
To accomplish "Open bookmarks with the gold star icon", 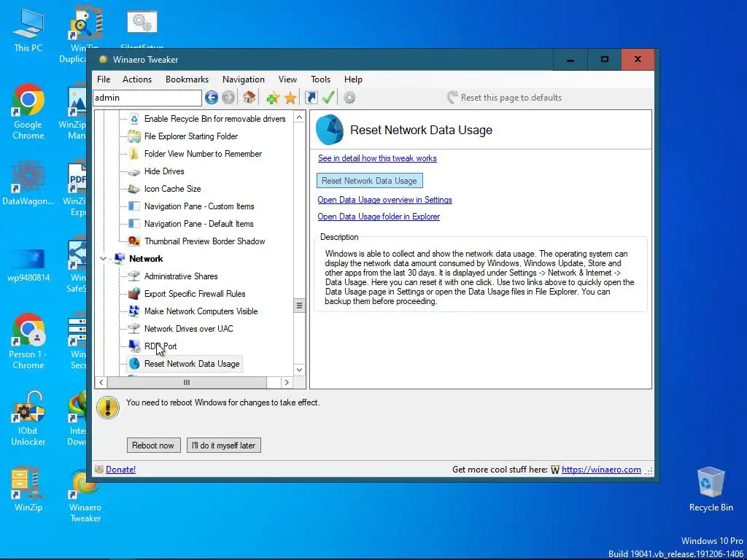I will 290,98.
